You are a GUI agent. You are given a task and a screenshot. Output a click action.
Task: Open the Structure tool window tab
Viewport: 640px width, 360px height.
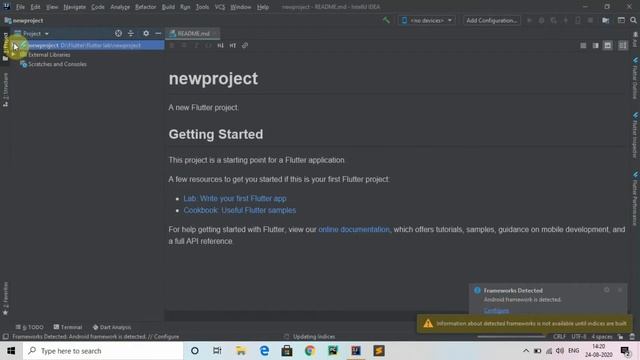pyautogui.click(x=5, y=90)
